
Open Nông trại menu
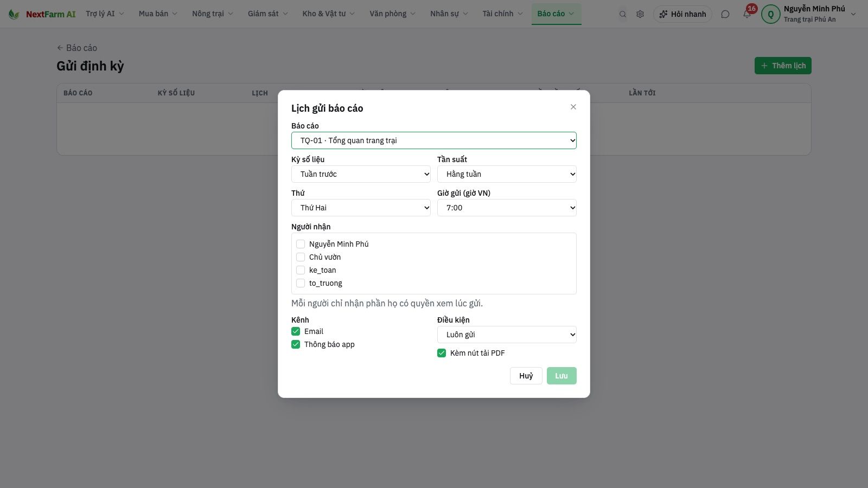(213, 14)
